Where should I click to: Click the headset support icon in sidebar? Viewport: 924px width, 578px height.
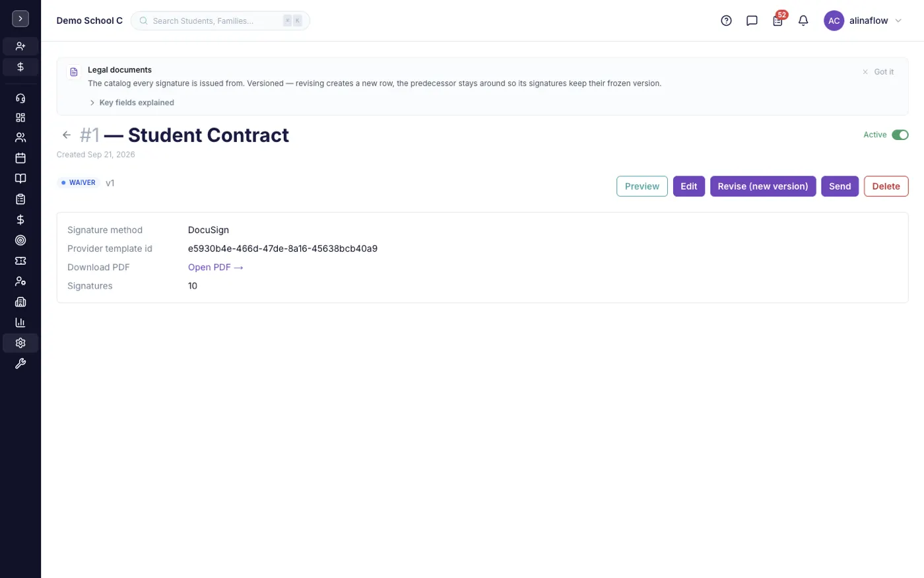click(x=20, y=98)
